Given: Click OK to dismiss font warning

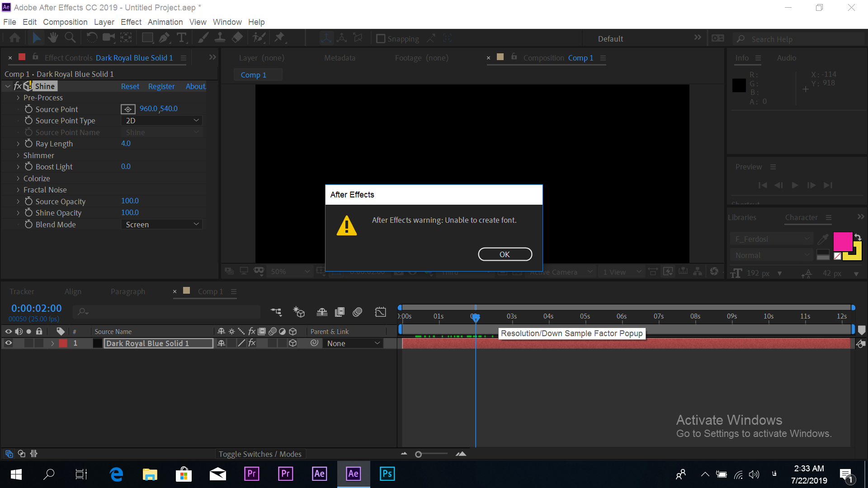Looking at the screenshot, I should [505, 254].
